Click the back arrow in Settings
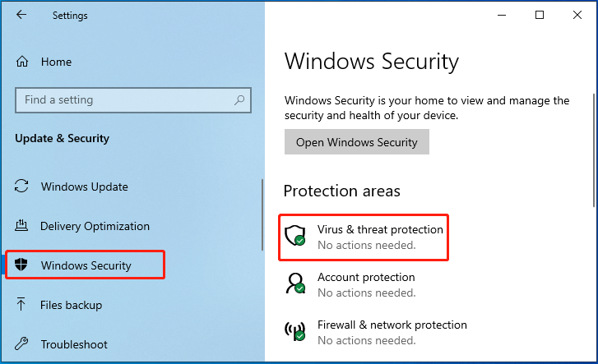 (x=21, y=15)
